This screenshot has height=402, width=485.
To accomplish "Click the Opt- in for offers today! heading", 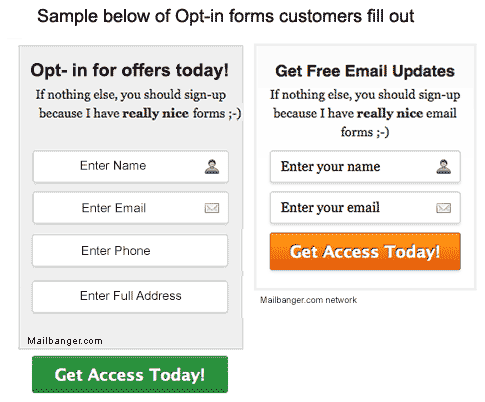I will 130,70.
